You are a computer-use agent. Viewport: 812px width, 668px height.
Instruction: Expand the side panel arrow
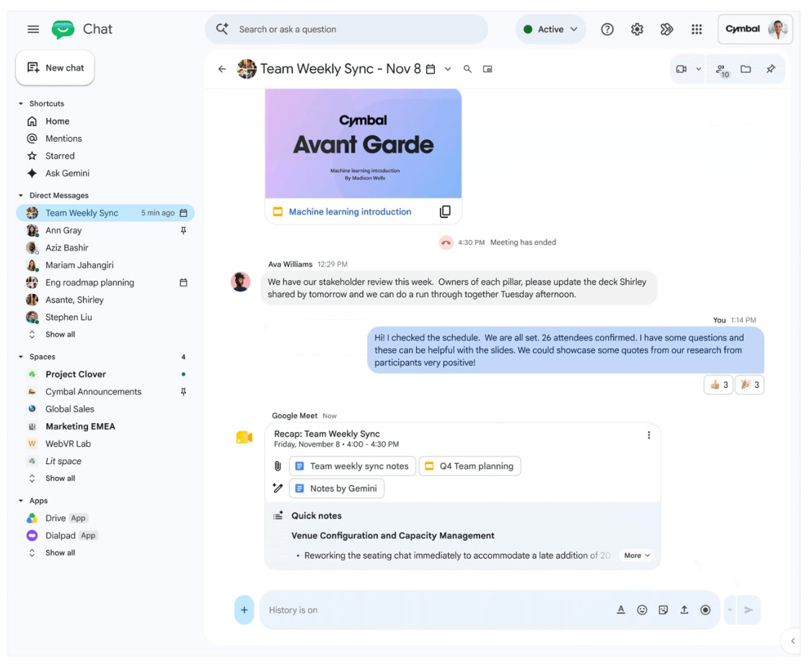793,641
